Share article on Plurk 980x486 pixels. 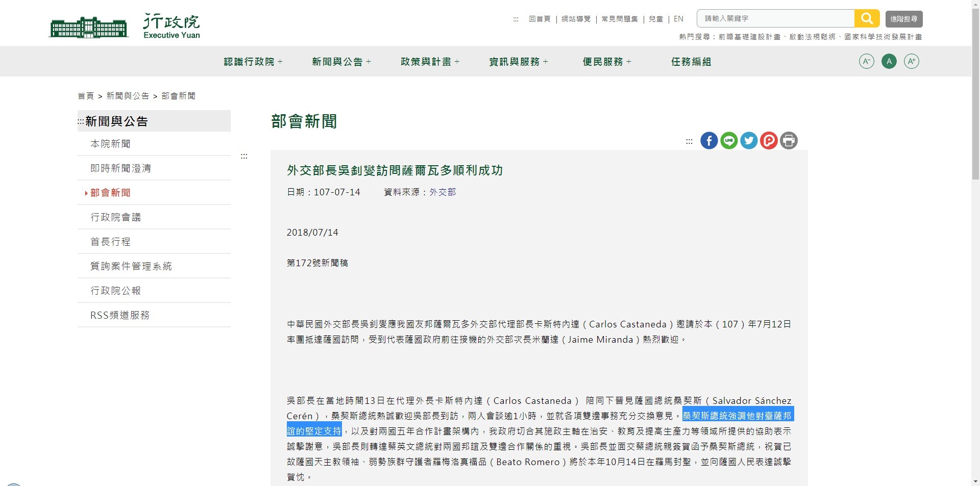click(x=769, y=141)
